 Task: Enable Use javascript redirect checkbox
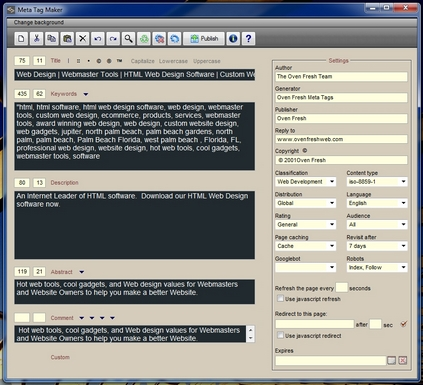[x=281, y=335]
